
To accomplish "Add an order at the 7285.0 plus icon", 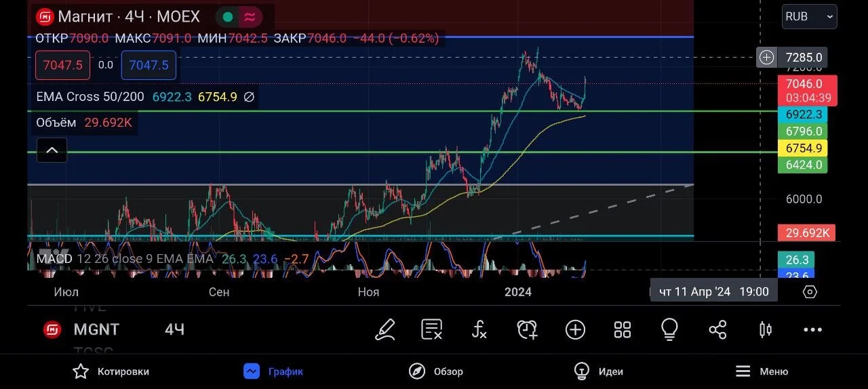I will click(x=766, y=58).
